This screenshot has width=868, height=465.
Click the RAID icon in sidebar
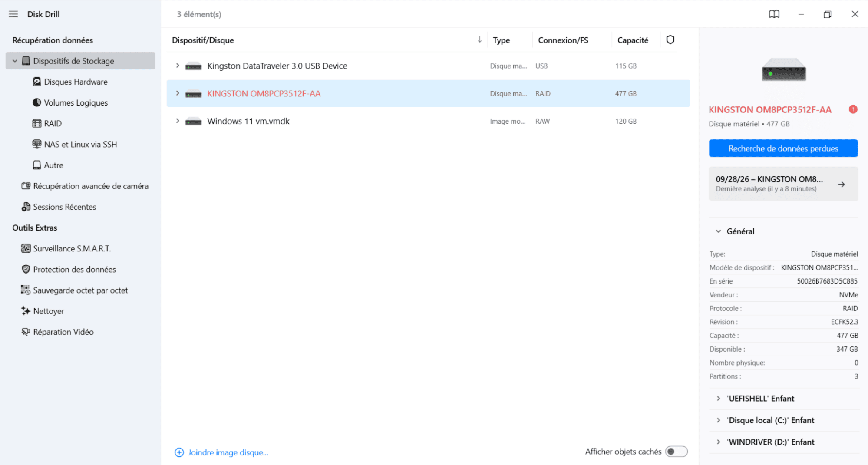[x=37, y=123]
